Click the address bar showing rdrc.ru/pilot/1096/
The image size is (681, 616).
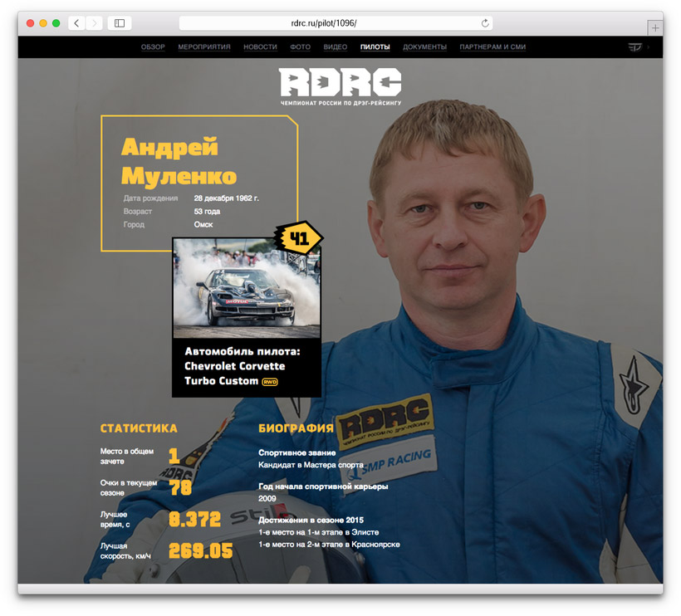[x=336, y=23]
